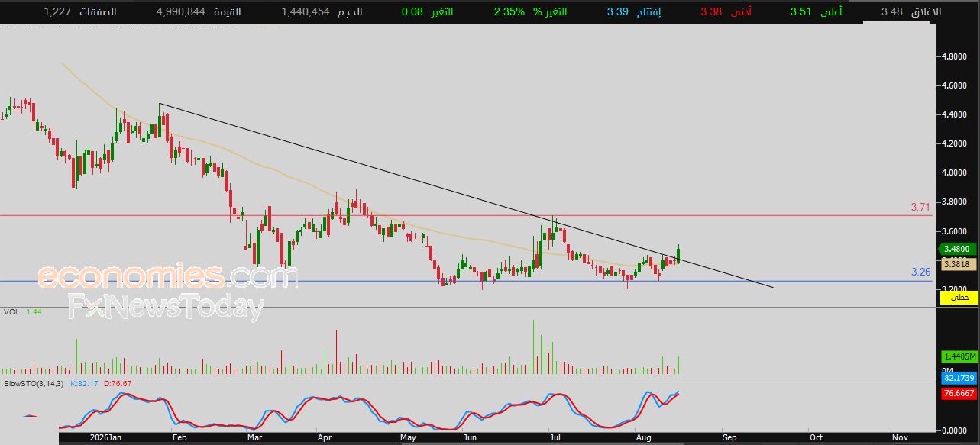The image size is (980, 445).
Task: Click the trades count 1,227
Action: [57, 11]
